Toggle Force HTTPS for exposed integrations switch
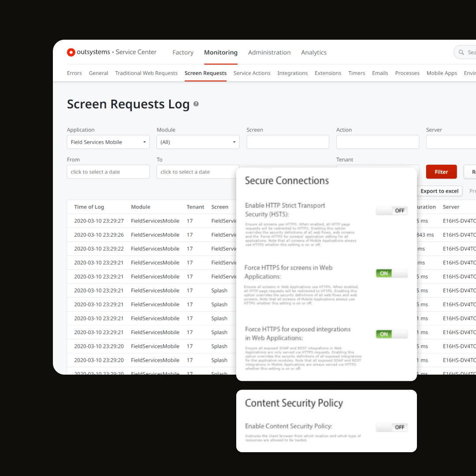The height and width of the screenshot is (476, 476). tap(392, 334)
